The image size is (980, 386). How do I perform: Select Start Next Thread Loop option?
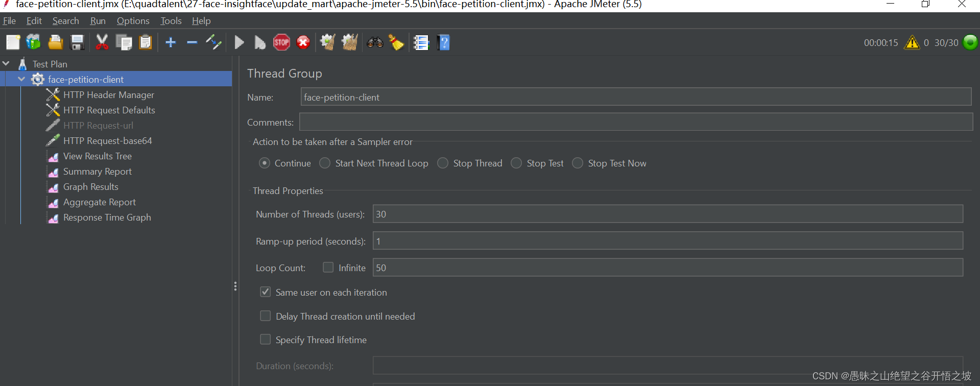point(325,163)
